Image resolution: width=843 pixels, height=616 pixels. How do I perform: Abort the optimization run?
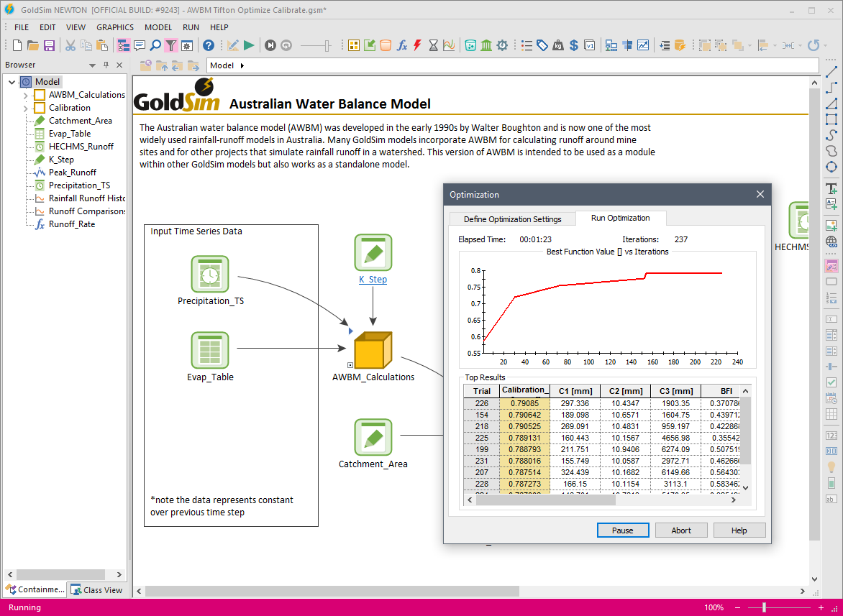pyautogui.click(x=681, y=530)
